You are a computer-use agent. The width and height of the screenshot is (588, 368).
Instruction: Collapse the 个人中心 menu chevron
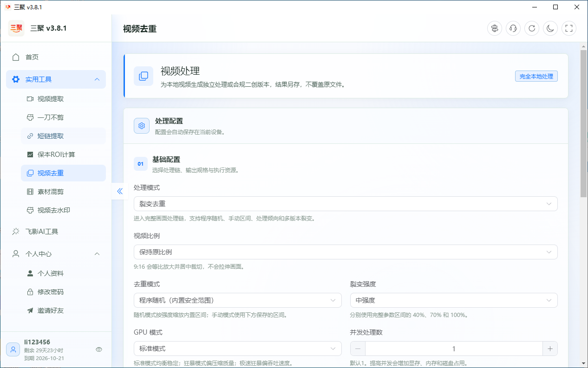[x=97, y=254]
